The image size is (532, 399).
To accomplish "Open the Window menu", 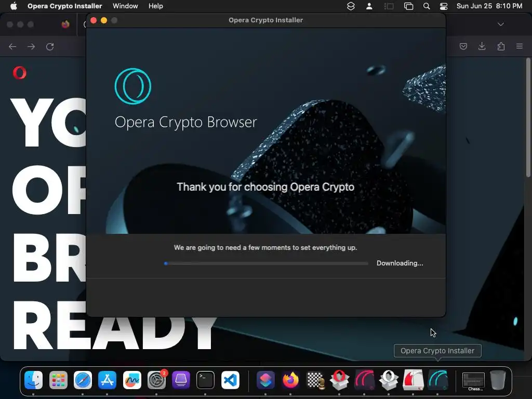I will click(125, 6).
